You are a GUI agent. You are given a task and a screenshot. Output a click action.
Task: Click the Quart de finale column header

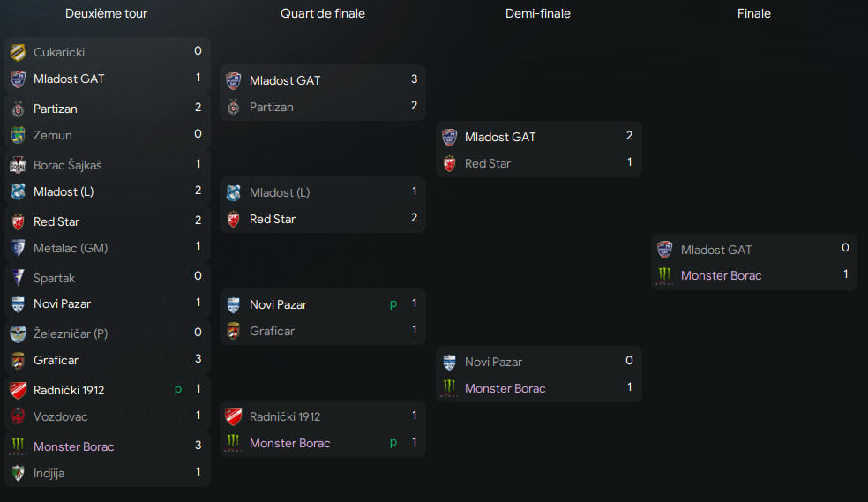[x=323, y=13]
